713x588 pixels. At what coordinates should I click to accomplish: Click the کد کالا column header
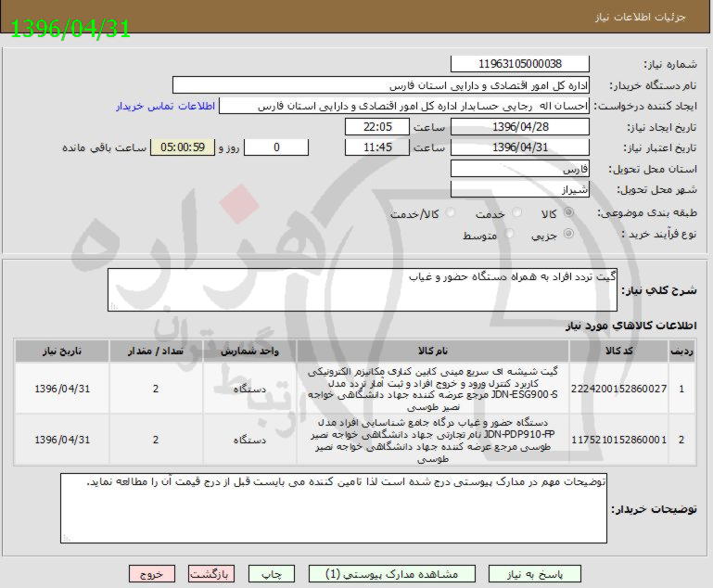coord(618,351)
